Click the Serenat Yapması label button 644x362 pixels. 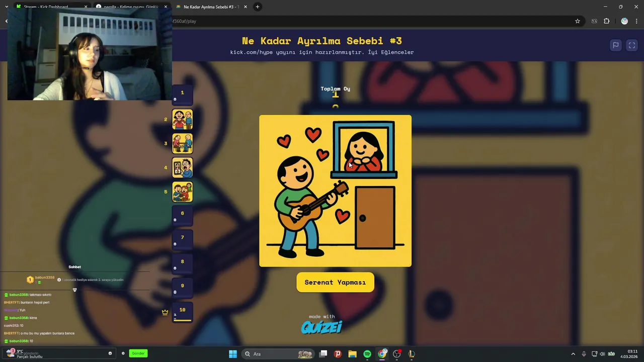coord(335,282)
